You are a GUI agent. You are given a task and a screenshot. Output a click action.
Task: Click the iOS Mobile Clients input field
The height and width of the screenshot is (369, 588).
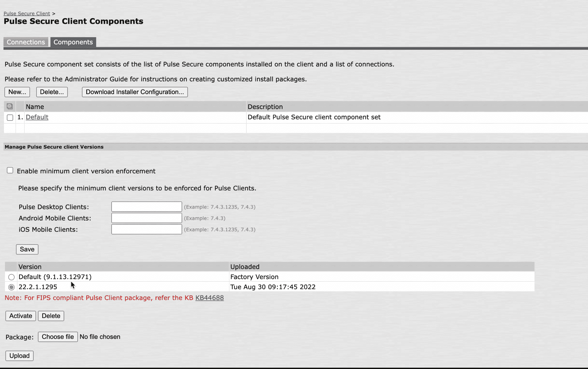pos(146,229)
